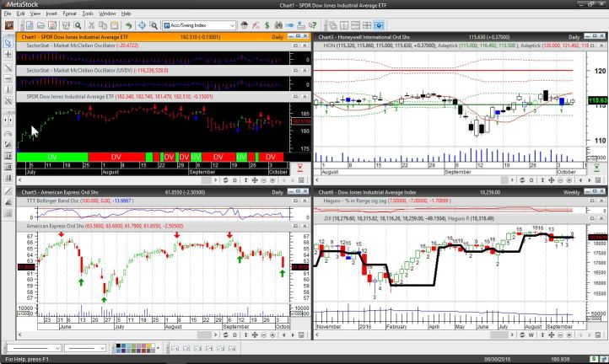This screenshot has width=609, height=364.
Task: Toggle the D periodicity button in Chart1
Action: (234, 180)
